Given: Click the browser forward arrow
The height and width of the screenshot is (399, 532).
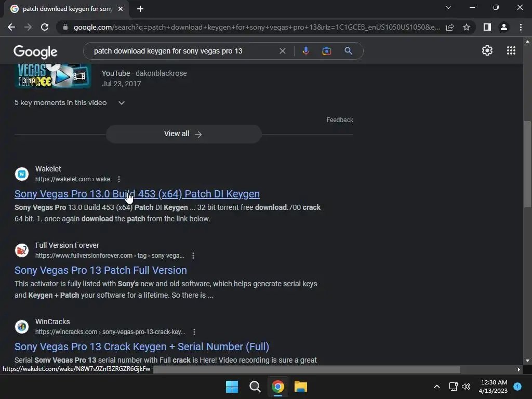Looking at the screenshot, I should click(28, 27).
